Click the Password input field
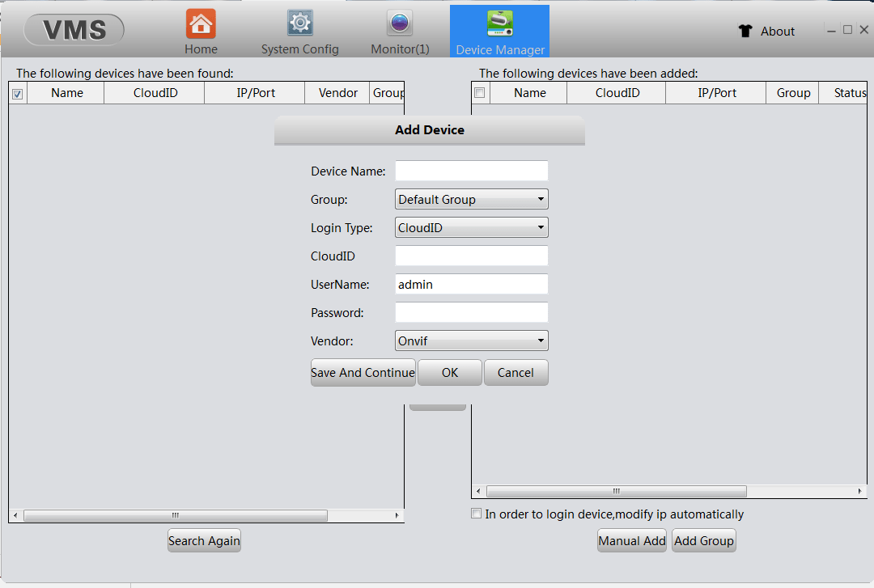The width and height of the screenshot is (874, 588). coord(472,312)
